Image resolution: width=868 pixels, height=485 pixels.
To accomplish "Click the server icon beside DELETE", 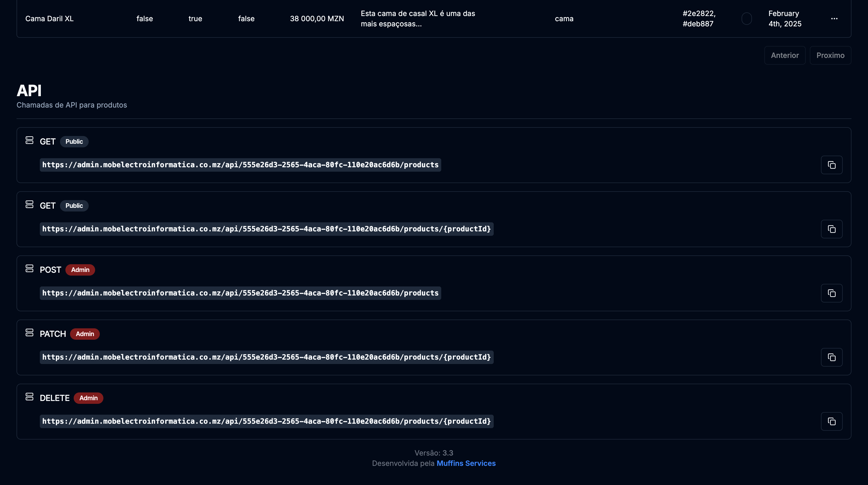I will (x=29, y=397).
